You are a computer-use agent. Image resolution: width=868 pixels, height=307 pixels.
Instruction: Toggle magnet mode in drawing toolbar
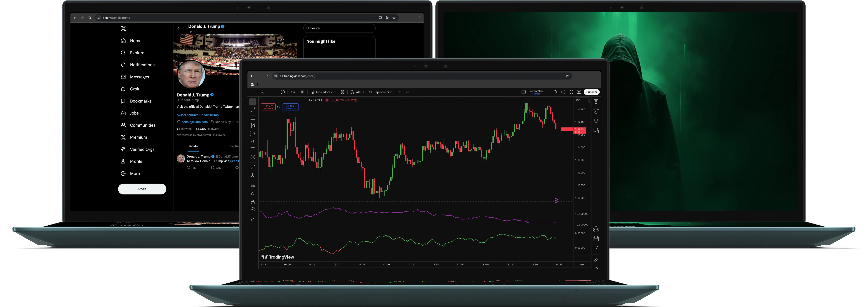[x=253, y=186]
